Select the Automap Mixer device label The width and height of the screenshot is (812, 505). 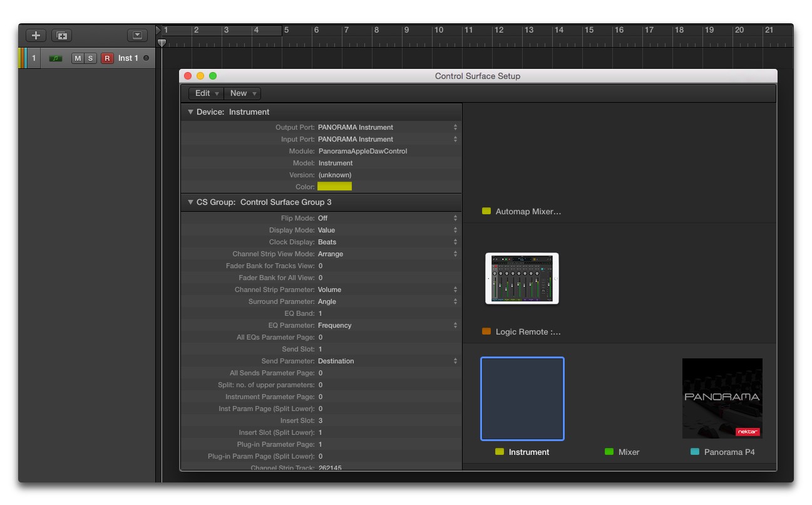click(x=528, y=212)
